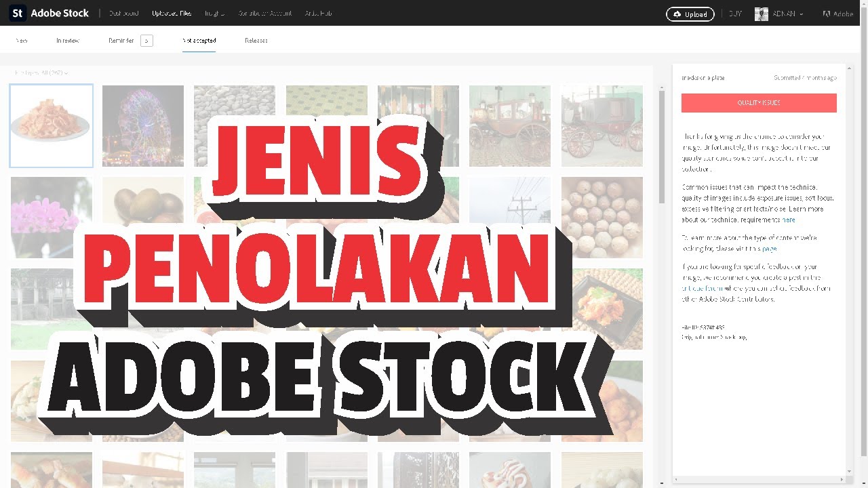Select the red horse carriage thumbnail

coord(510,126)
